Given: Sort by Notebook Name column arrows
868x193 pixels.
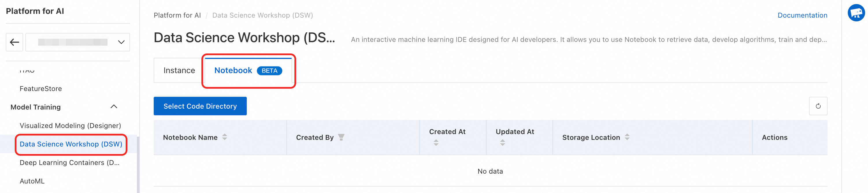Looking at the screenshot, I should pos(225,137).
